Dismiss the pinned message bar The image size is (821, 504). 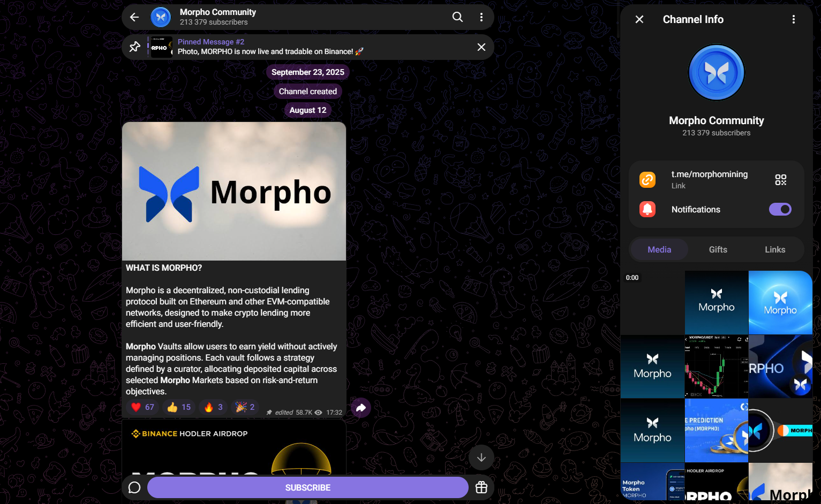coord(481,47)
